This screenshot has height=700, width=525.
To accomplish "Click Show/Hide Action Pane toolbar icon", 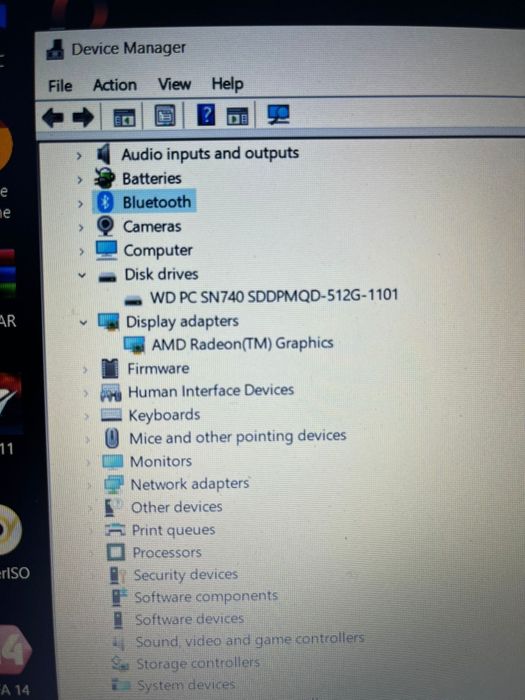I will click(238, 117).
